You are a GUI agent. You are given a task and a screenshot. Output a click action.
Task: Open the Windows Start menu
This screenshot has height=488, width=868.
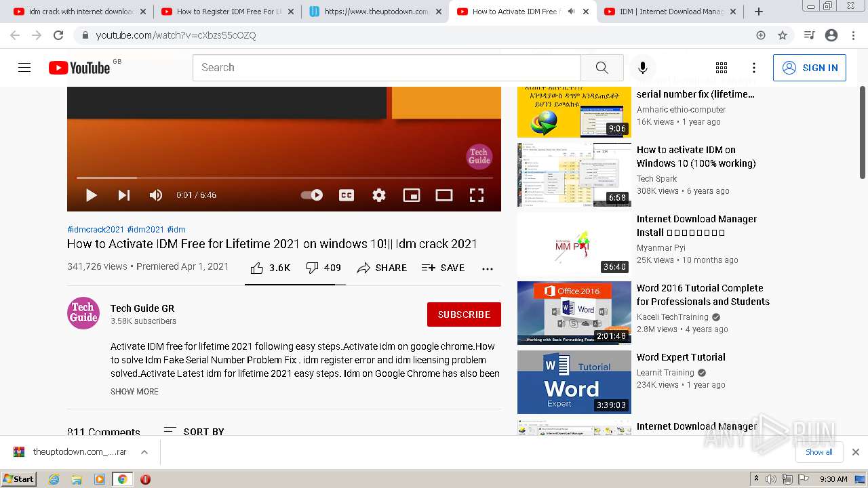(18, 479)
